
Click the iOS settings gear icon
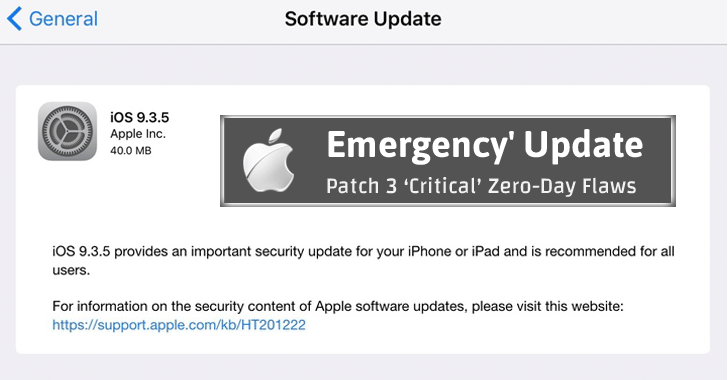pos(67,131)
